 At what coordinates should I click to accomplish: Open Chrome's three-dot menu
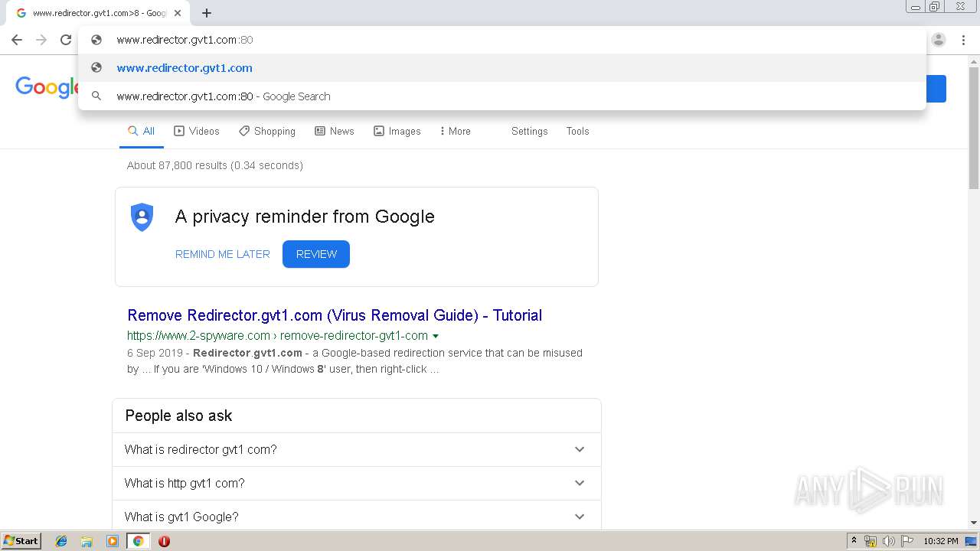(x=963, y=40)
